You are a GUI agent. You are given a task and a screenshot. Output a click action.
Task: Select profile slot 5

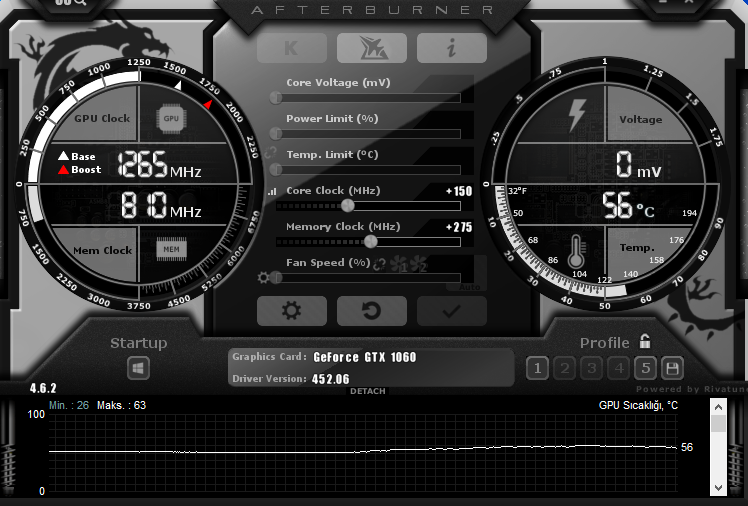click(645, 368)
